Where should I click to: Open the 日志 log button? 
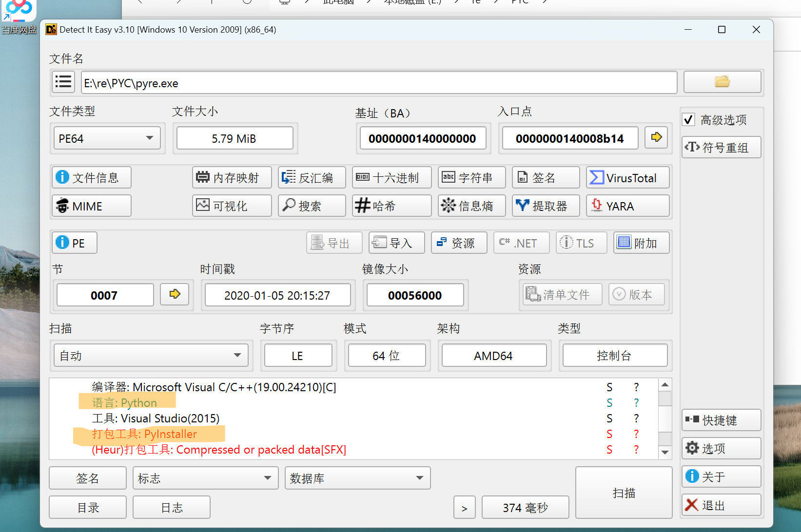172,507
